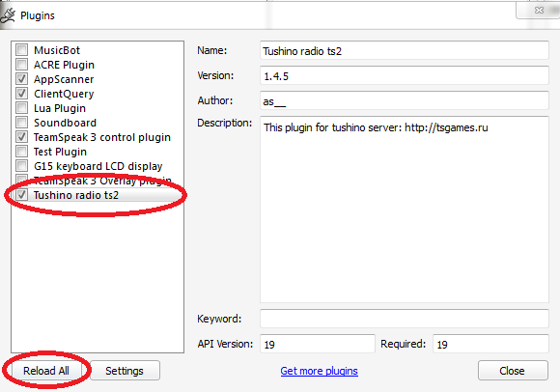Select G15 keyboard LCD display entry
The image size is (560, 392).
click(98, 166)
